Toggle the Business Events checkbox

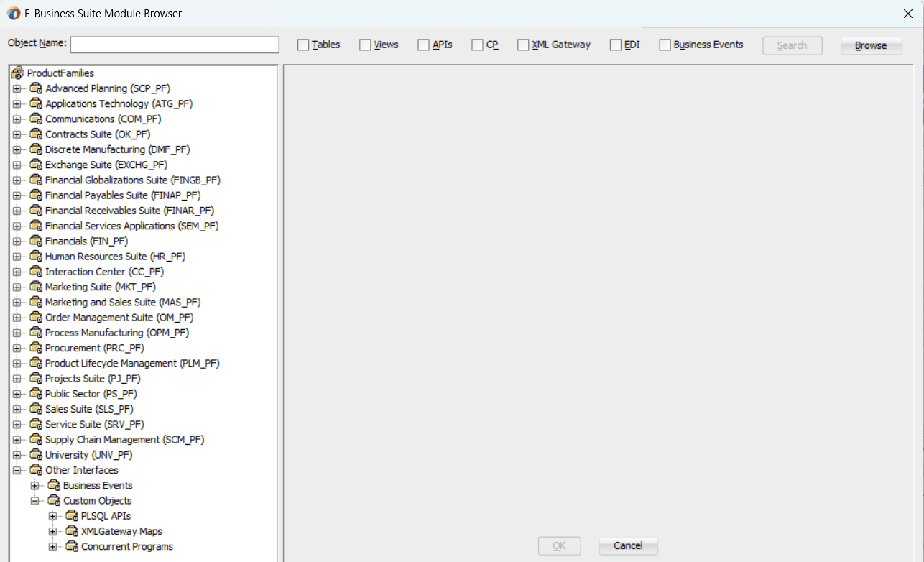click(665, 45)
